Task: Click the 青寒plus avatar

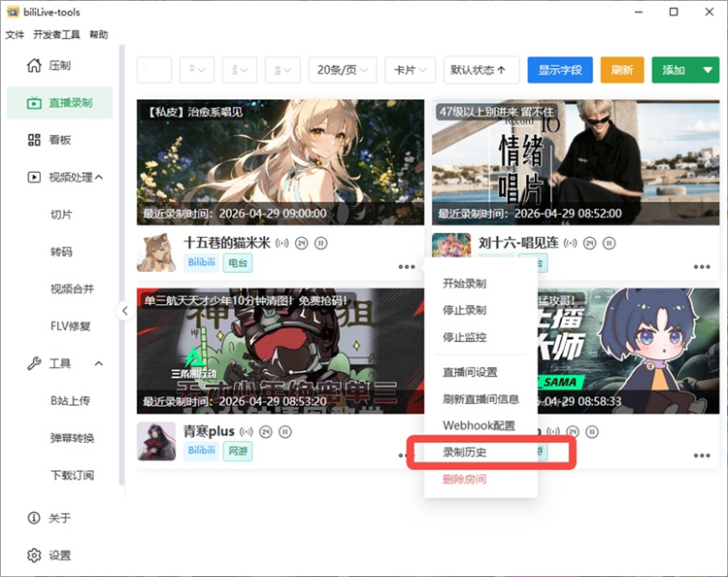Action: (156, 441)
